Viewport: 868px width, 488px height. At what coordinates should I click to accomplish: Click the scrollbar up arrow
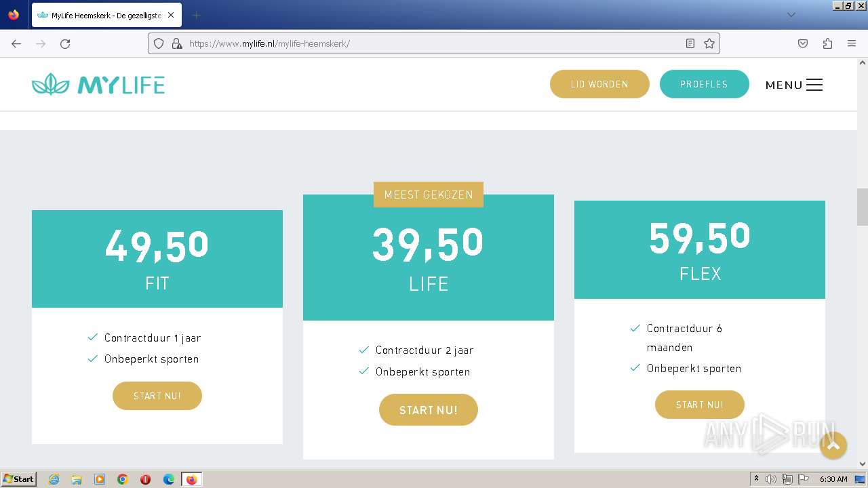(x=863, y=63)
